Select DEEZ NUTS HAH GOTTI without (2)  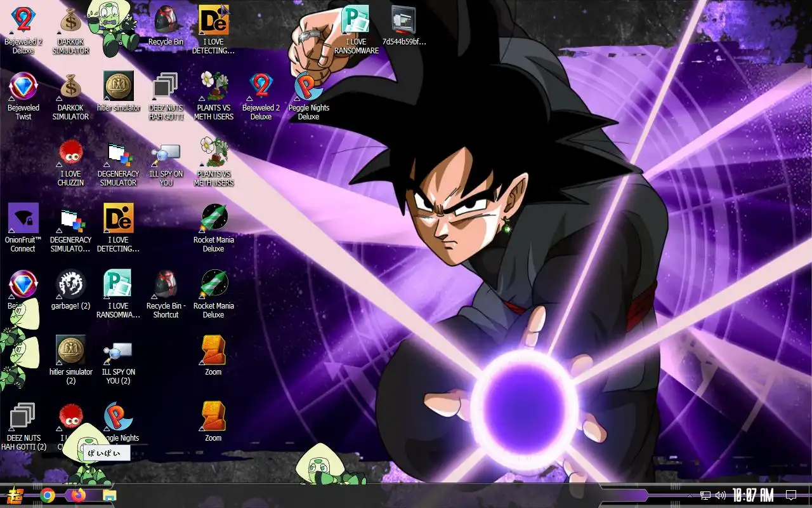[166, 87]
